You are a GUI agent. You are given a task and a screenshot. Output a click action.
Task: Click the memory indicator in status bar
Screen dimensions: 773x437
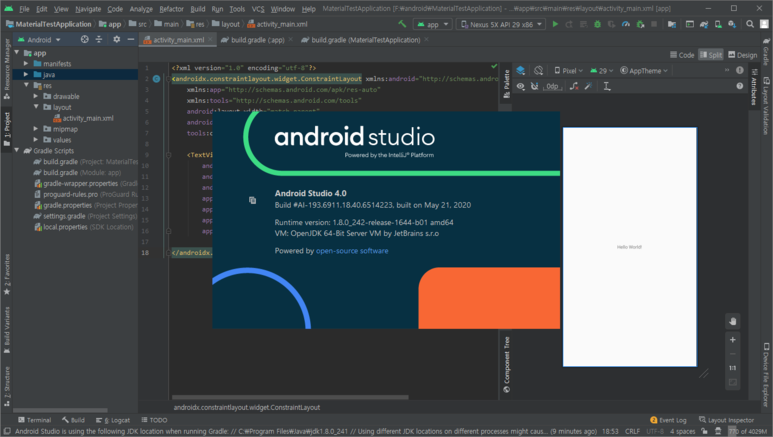(x=748, y=431)
